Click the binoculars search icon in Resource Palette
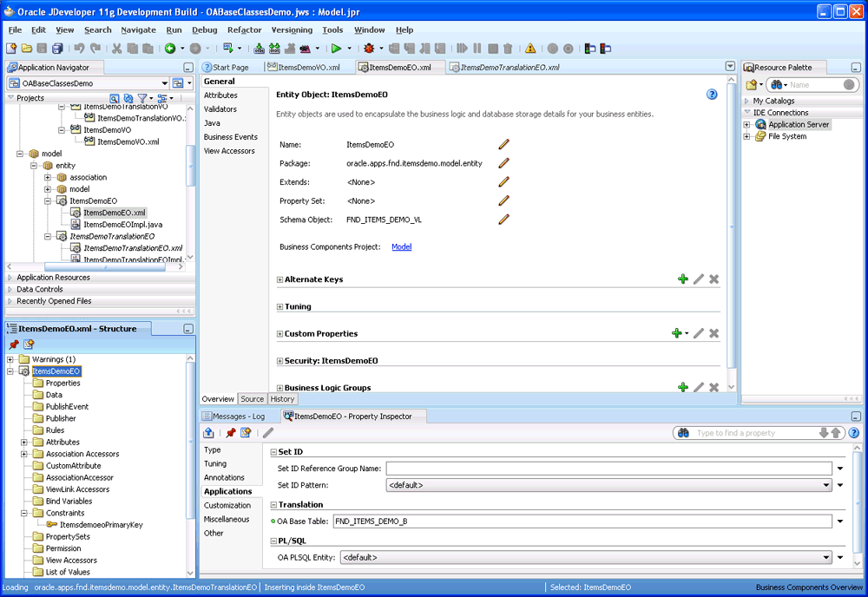 click(x=777, y=85)
